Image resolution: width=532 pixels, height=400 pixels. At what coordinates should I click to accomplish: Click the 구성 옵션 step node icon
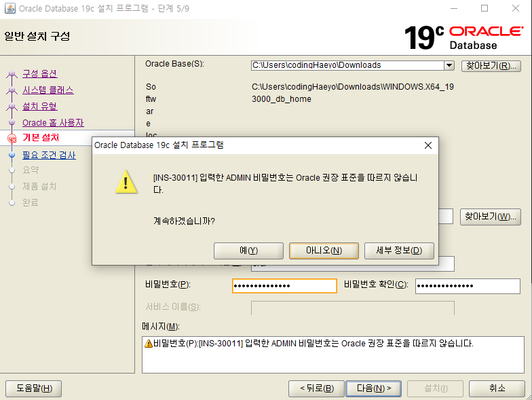[12, 73]
